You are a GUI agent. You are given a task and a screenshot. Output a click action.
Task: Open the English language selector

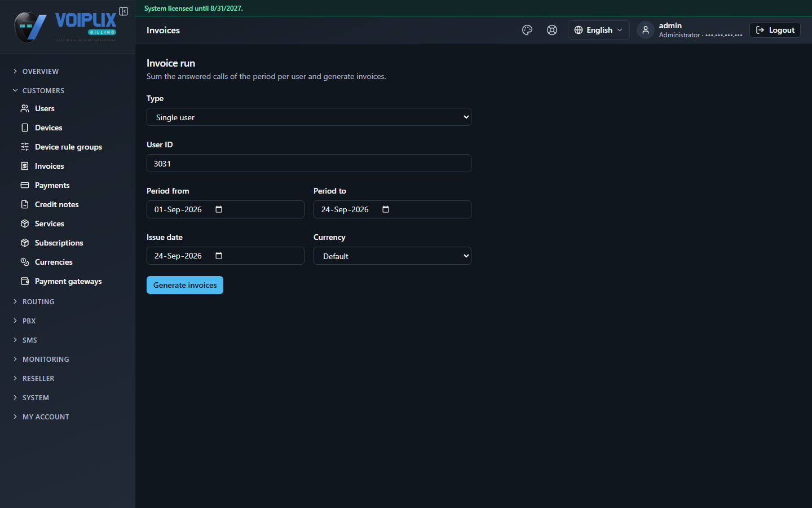pos(598,30)
